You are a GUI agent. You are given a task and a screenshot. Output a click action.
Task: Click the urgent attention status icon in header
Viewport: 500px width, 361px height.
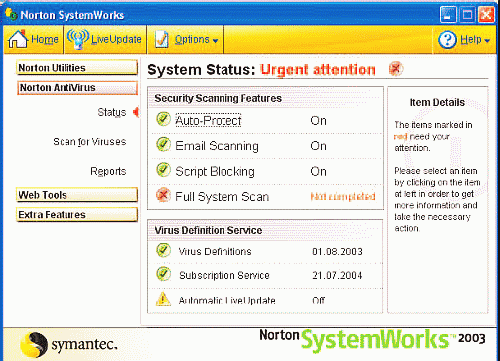click(x=396, y=69)
